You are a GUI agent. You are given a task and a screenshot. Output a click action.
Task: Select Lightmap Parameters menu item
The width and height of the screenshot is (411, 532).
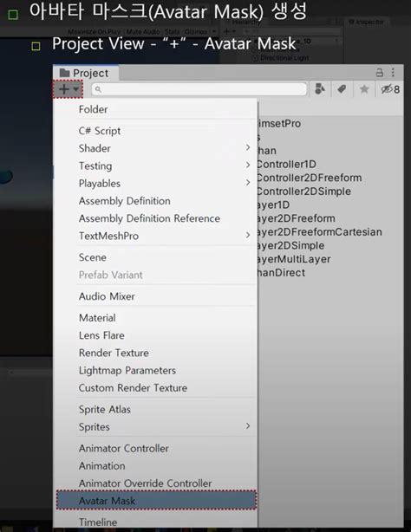[x=156, y=371]
